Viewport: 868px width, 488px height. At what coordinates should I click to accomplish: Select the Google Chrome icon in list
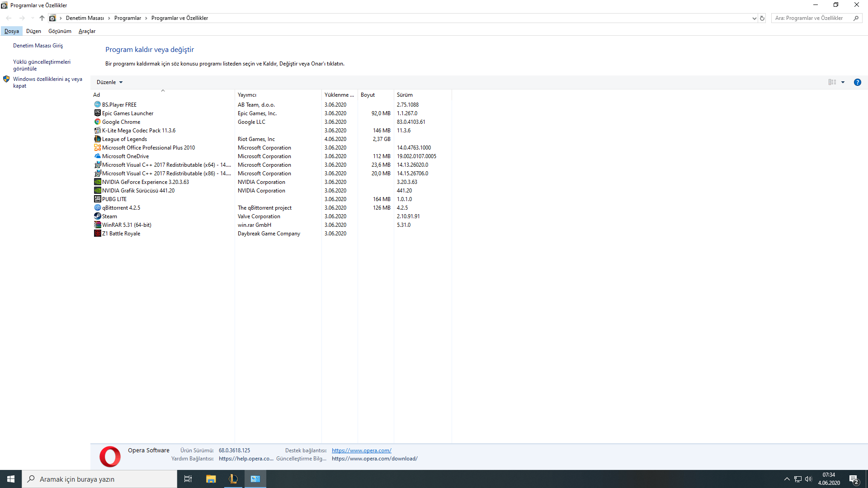coord(97,122)
